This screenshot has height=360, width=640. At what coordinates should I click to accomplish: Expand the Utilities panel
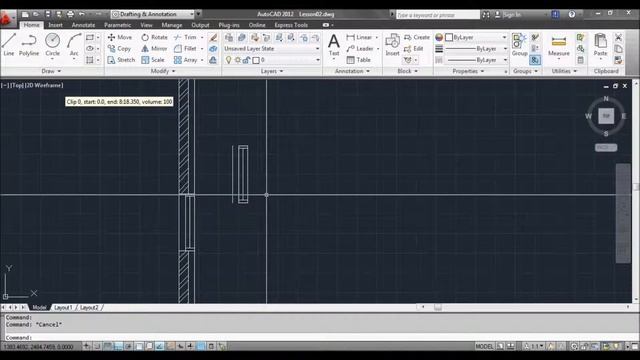[564, 71]
